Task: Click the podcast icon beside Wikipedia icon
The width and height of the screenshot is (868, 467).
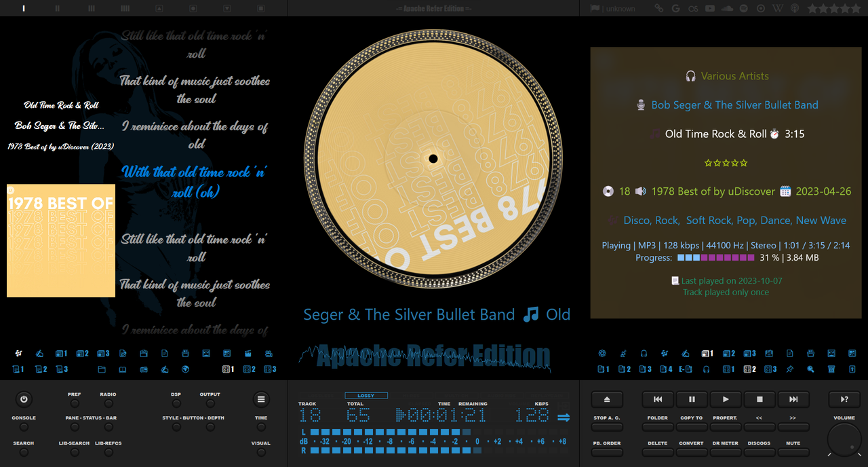Action: (795, 8)
